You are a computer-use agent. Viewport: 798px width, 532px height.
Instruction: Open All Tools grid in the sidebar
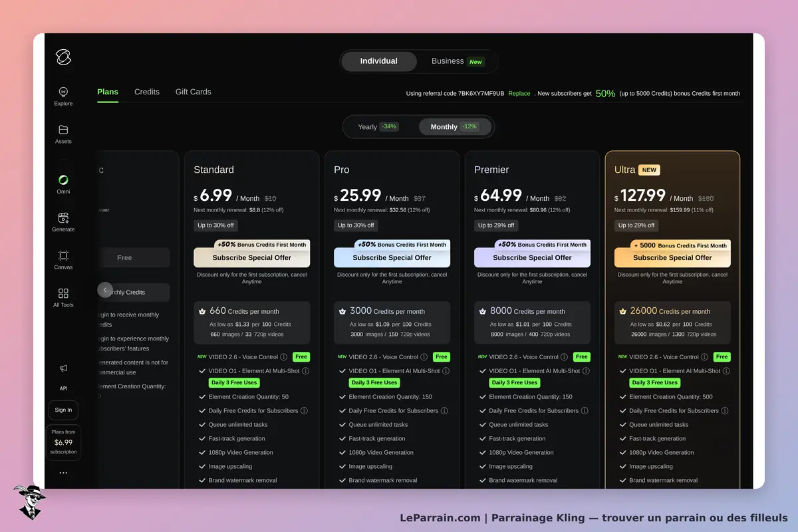pyautogui.click(x=63, y=298)
